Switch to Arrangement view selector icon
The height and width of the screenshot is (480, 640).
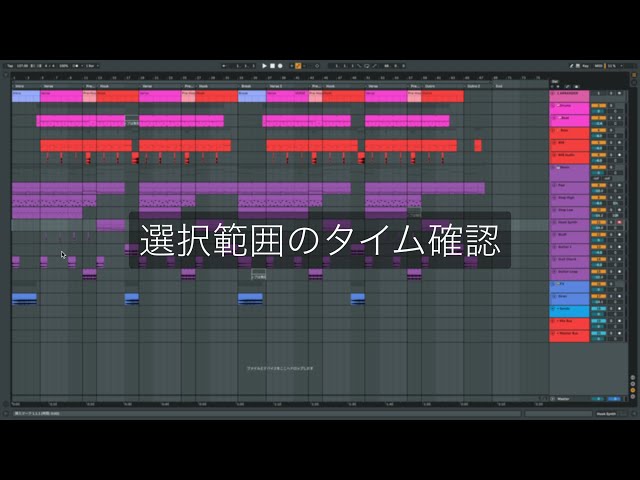(634, 75)
